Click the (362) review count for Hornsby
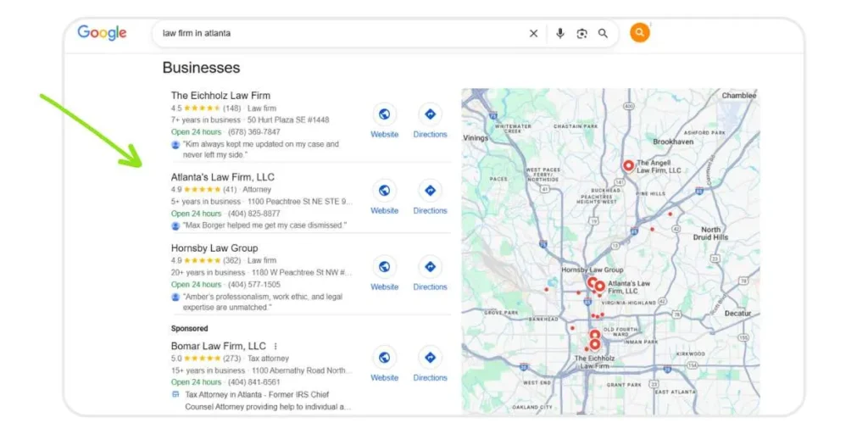The image size is (868, 434). pyautogui.click(x=231, y=260)
